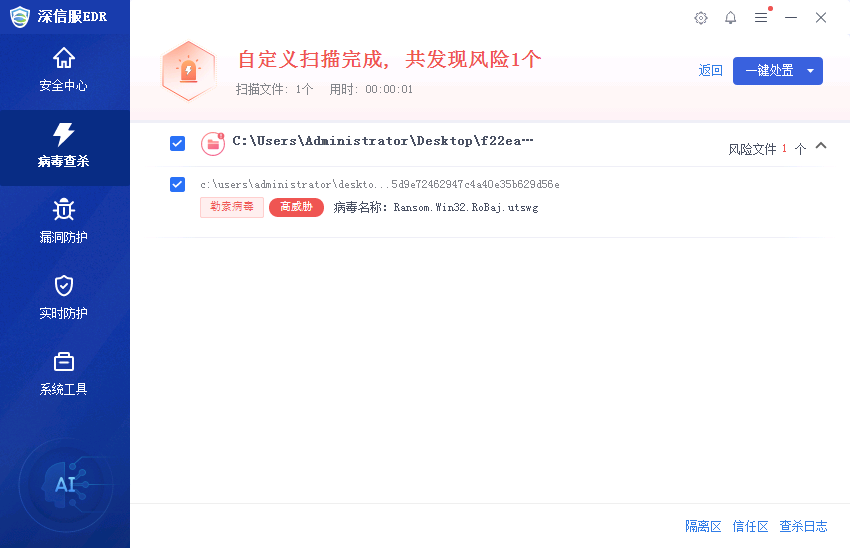The height and width of the screenshot is (548, 850).
Task: Click the 勒索病毒 tag label
Action: click(x=232, y=207)
